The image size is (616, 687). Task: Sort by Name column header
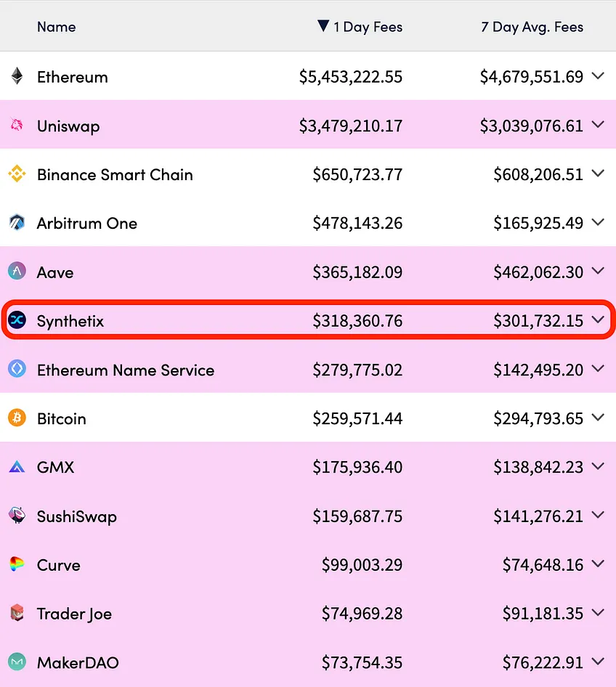[x=57, y=27]
